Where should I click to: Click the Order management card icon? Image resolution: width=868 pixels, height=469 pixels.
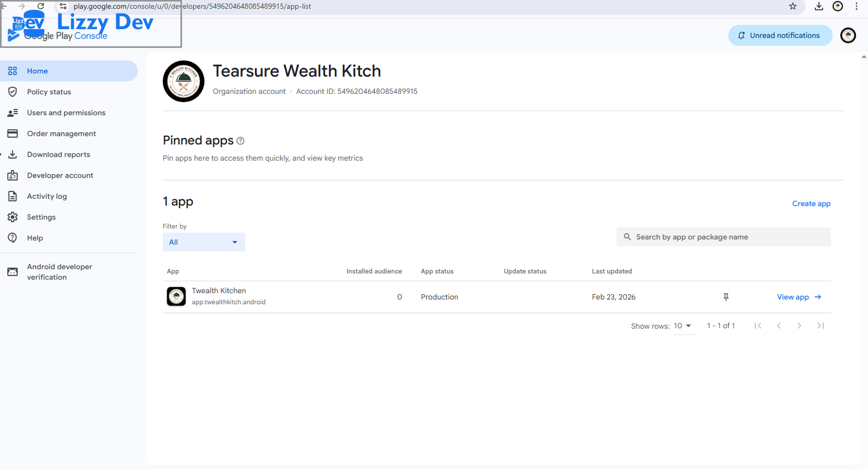point(12,134)
